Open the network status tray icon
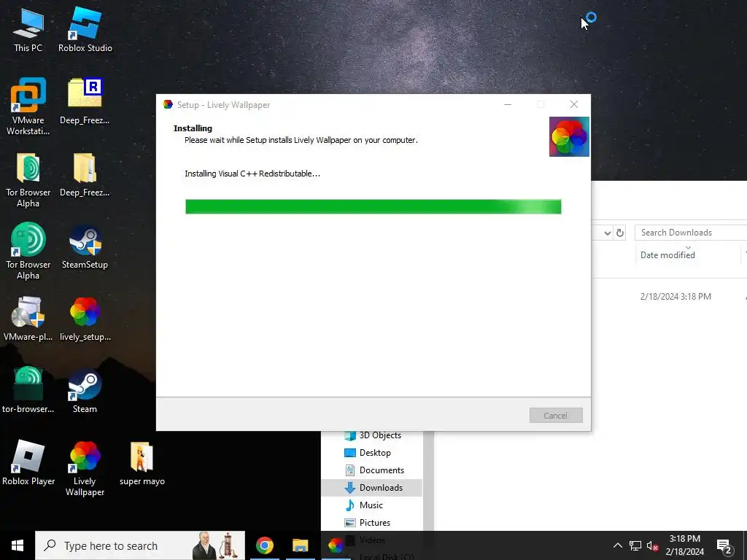The width and height of the screenshot is (747, 560). [x=635, y=545]
